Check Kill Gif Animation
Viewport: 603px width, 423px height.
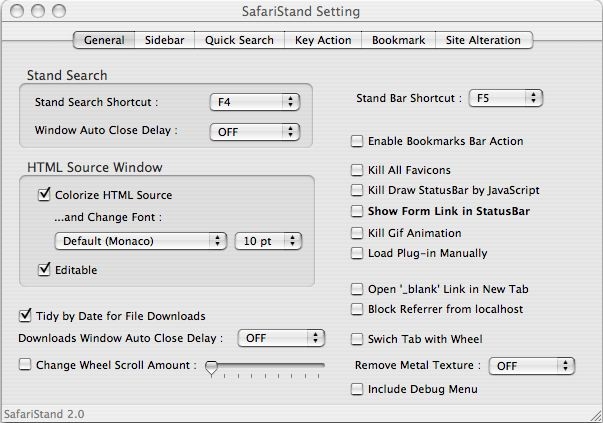coord(357,233)
